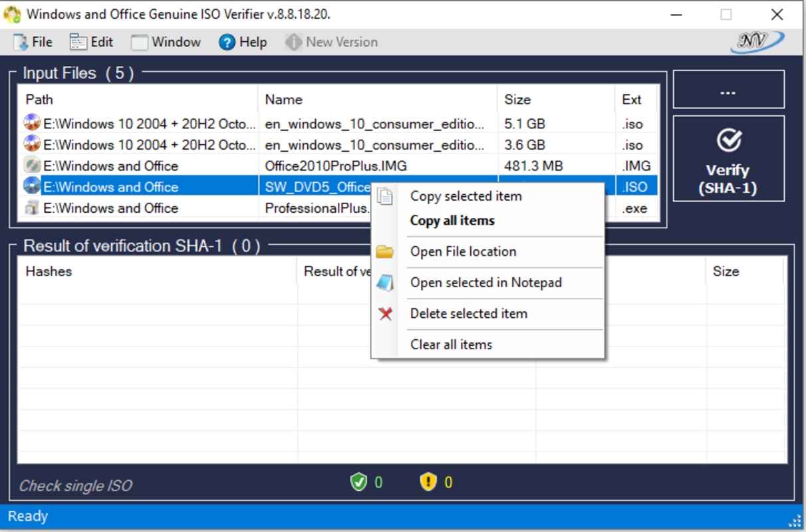806x532 pixels.
Task: Click the .exe extension cell
Action: [634, 208]
